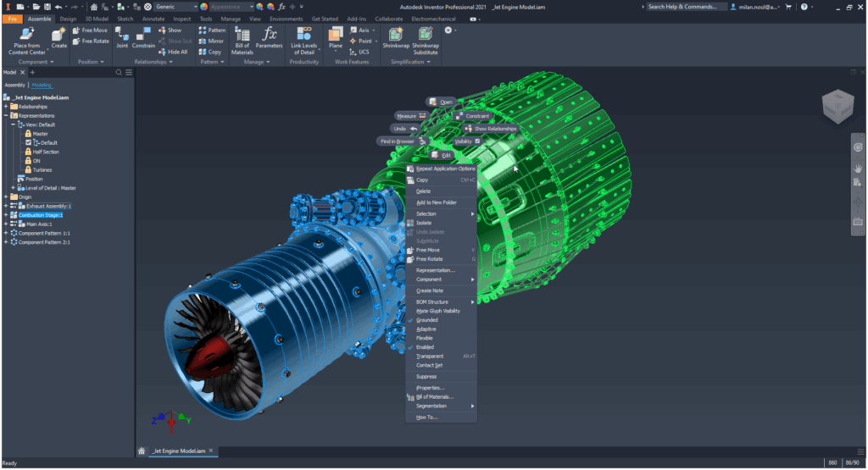Click Find in Browser marking menu button

tap(398, 141)
